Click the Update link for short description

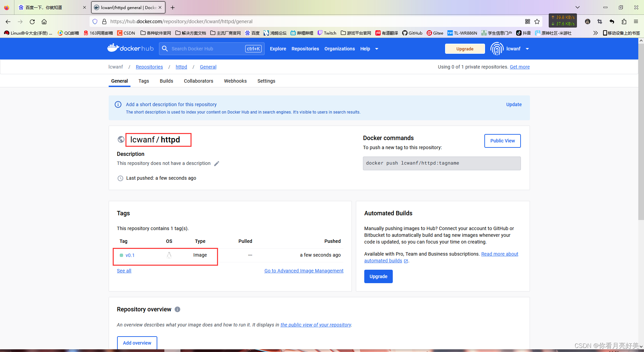coord(514,104)
